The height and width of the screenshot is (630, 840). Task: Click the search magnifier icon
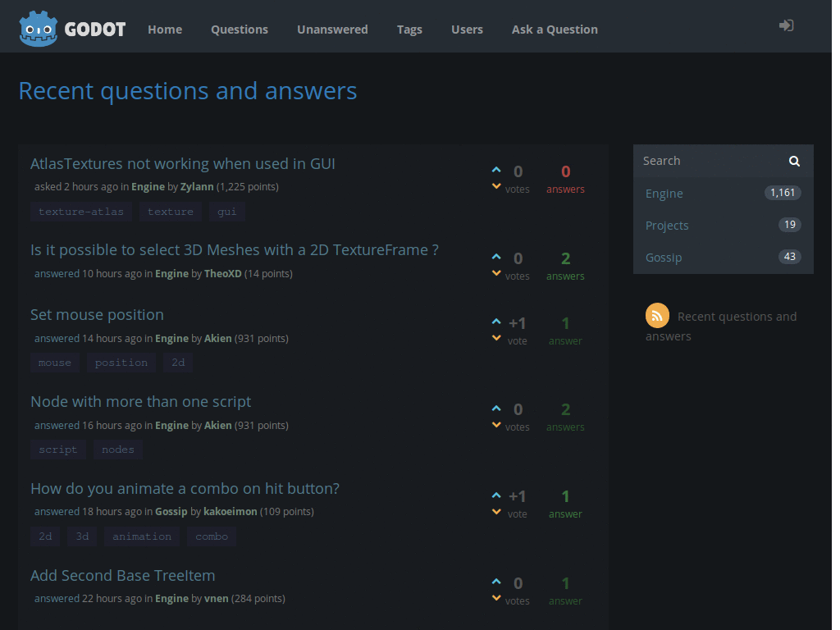pyautogui.click(x=794, y=162)
